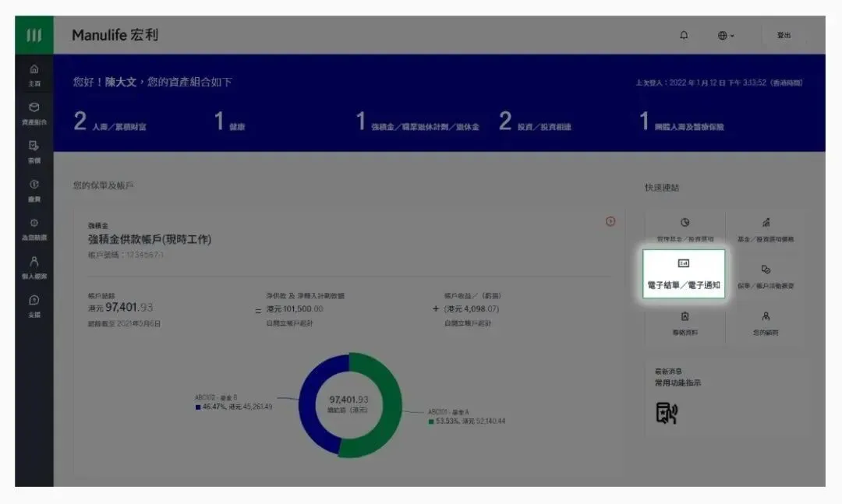Click the blue legend square for 46.47%
842x504 pixels.
(x=197, y=407)
